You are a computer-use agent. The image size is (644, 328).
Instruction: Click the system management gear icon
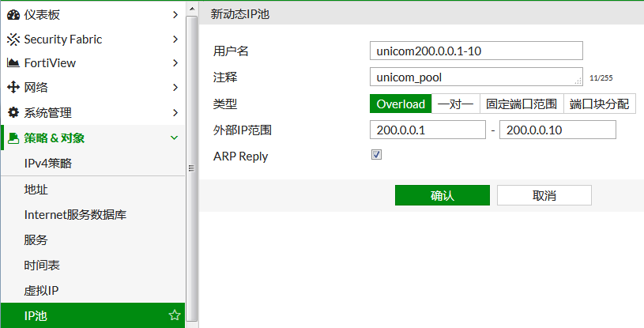point(13,113)
